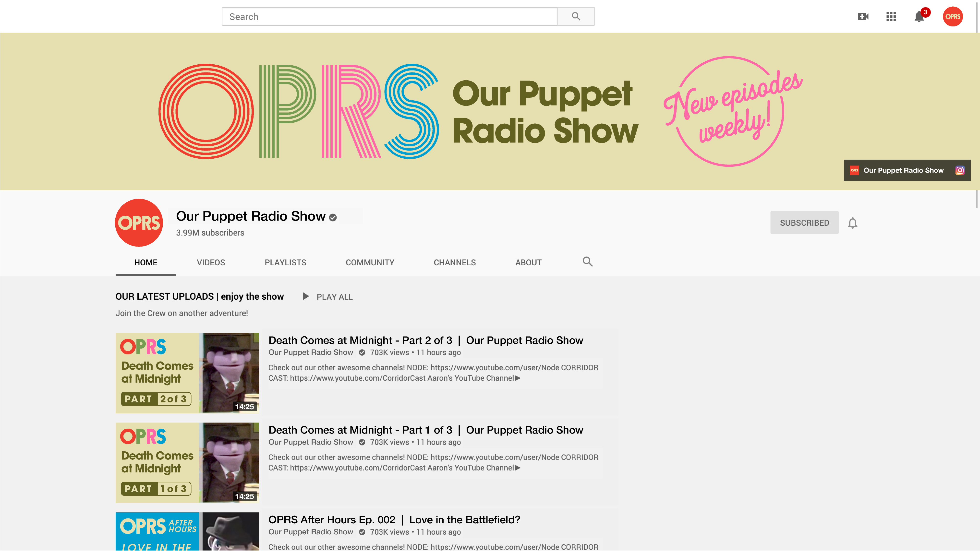Switch to the VIDEOS tab
The height and width of the screenshot is (551, 980).
(211, 262)
